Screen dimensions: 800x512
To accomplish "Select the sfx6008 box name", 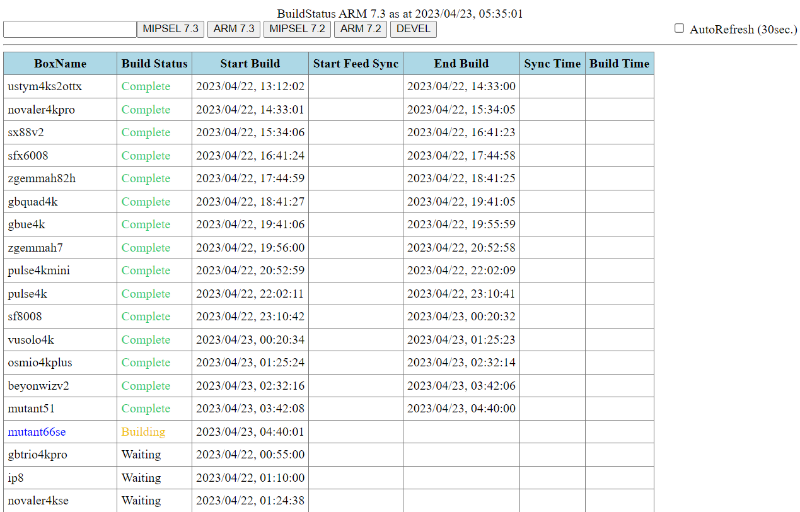I will (28, 156).
